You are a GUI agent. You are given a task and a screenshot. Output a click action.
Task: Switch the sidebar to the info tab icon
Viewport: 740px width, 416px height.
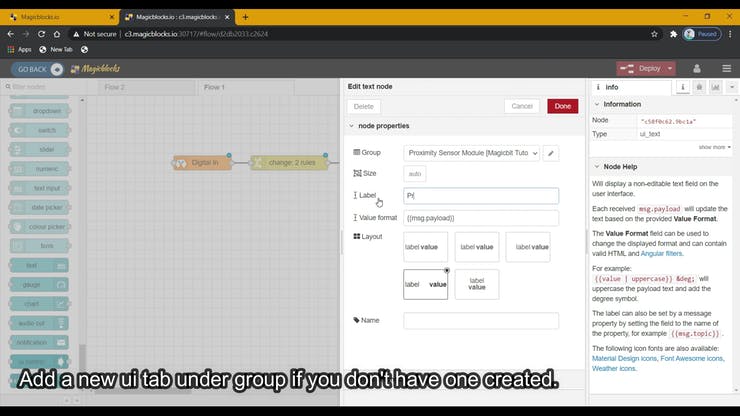pyautogui.click(x=682, y=87)
